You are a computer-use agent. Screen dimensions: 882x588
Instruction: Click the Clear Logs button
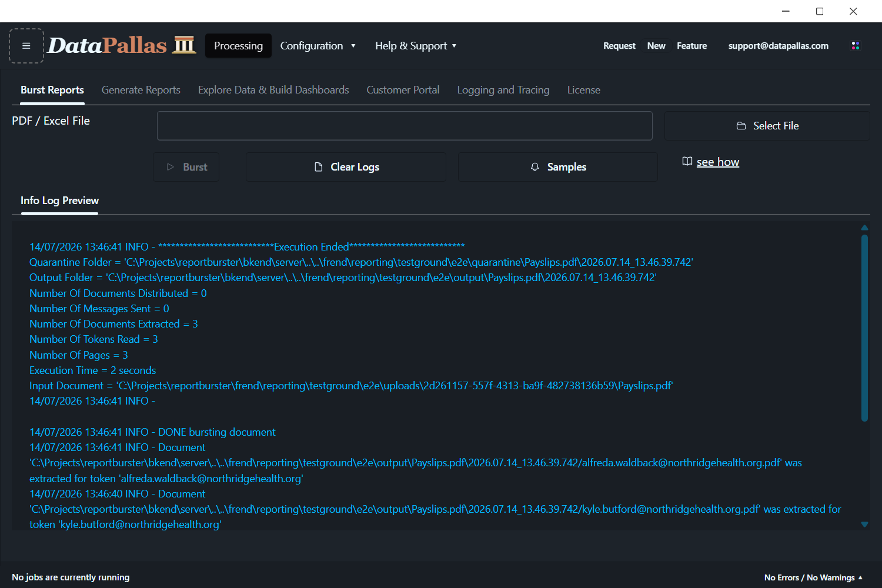(x=346, y=167)
